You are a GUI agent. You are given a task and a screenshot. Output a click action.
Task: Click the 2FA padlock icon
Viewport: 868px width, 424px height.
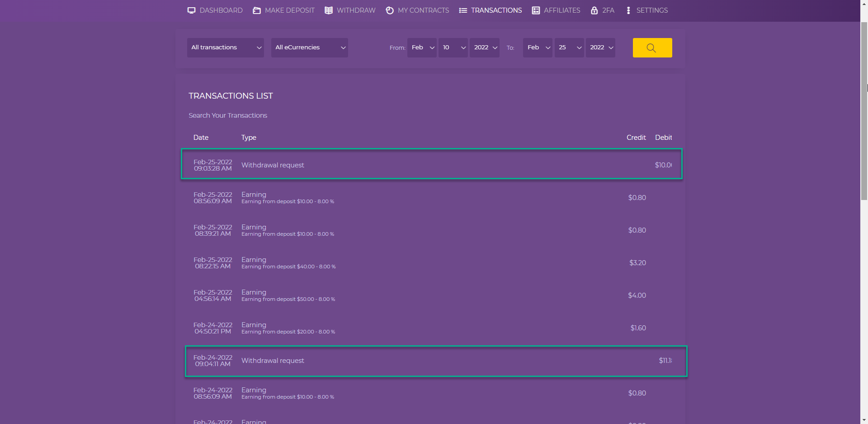[594, 10]
